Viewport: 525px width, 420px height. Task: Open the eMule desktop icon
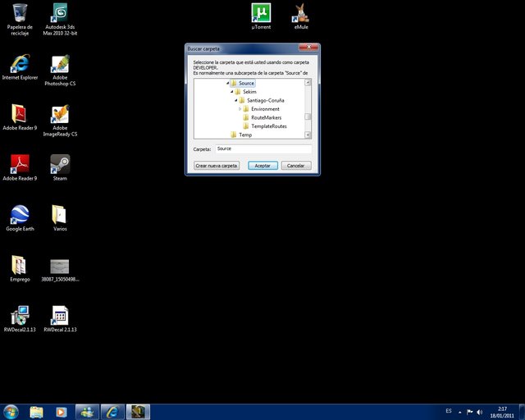301,14
